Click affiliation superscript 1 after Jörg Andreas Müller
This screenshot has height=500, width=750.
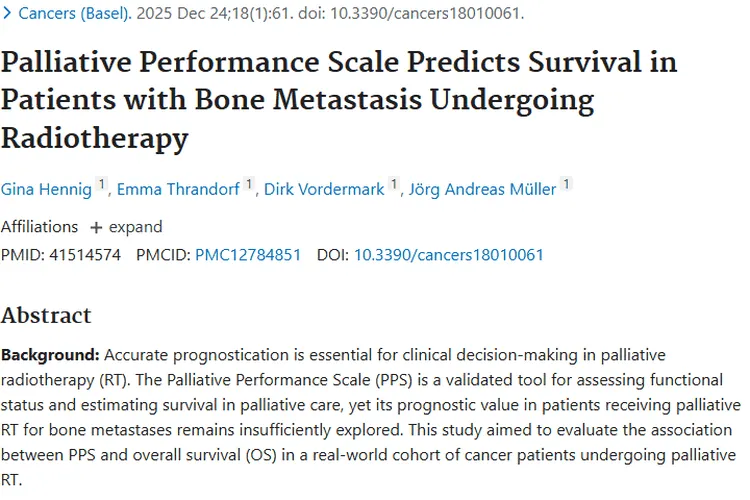566,185
